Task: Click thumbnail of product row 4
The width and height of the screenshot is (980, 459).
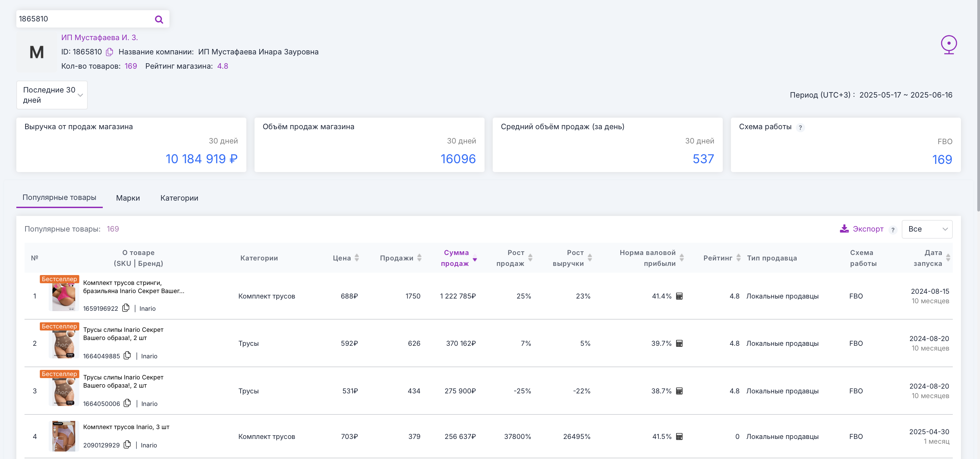Action: click(x=64, y=436)
